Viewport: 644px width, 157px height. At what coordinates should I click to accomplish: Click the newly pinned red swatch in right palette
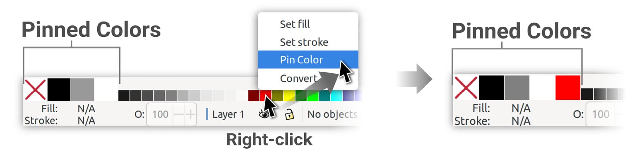(x=568, y=88)
